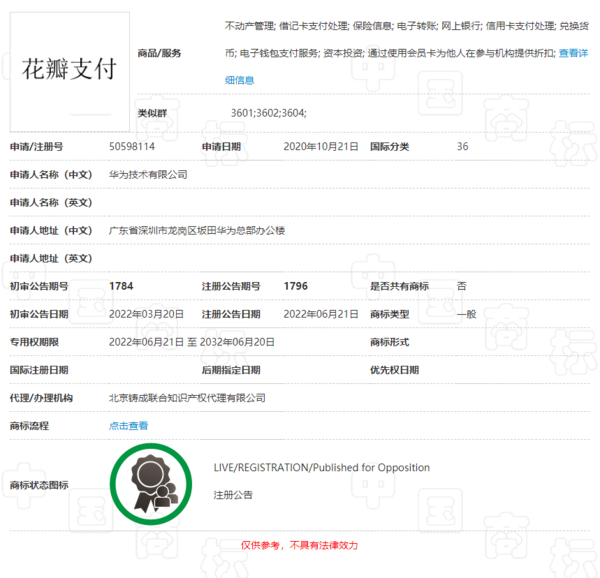This screenshot has height=578, width=600.
Task: Click applicant name 华为技术有限公司
Action: tap(148, 174)
